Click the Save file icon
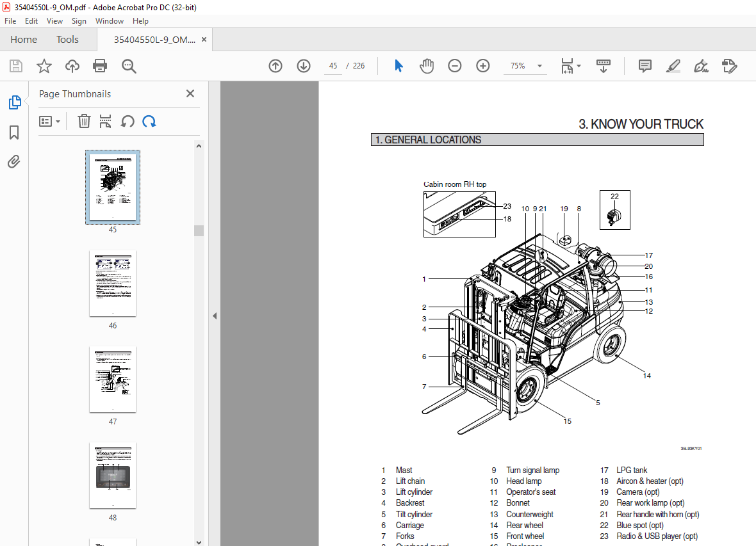This screenshot has height=546, width=756. 16,66
